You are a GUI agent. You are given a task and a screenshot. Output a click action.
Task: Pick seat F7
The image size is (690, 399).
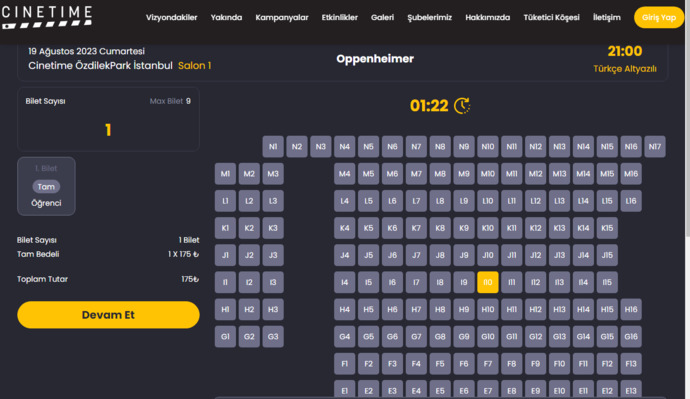pyautogui.click(x=488, y=364)
